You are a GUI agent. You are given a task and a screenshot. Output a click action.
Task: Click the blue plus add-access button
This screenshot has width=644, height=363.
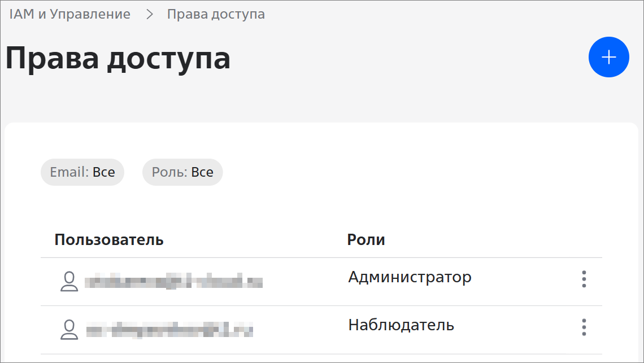(608, 57)
